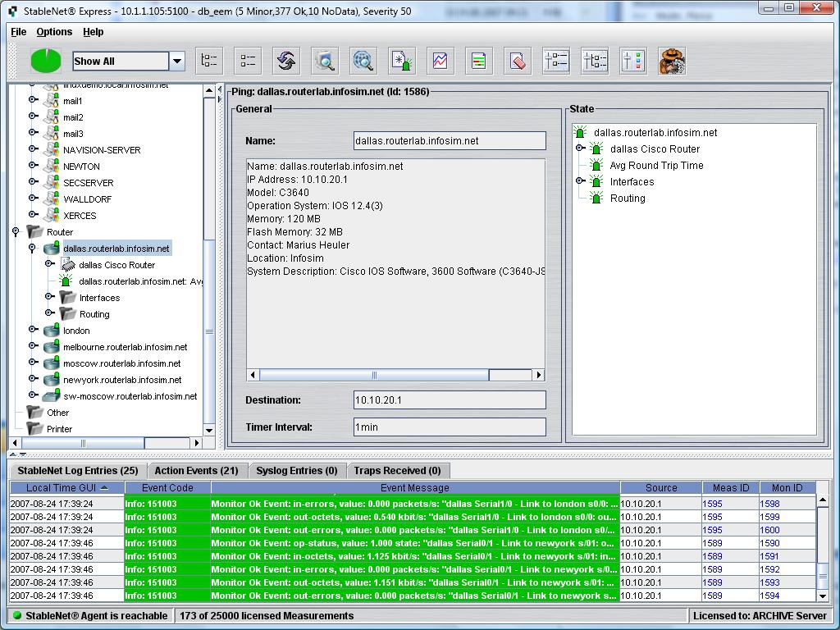The width and height of the screenshot is (840, 630).
Task: Open the Show All filter dropdown
Action: point(177,61)
